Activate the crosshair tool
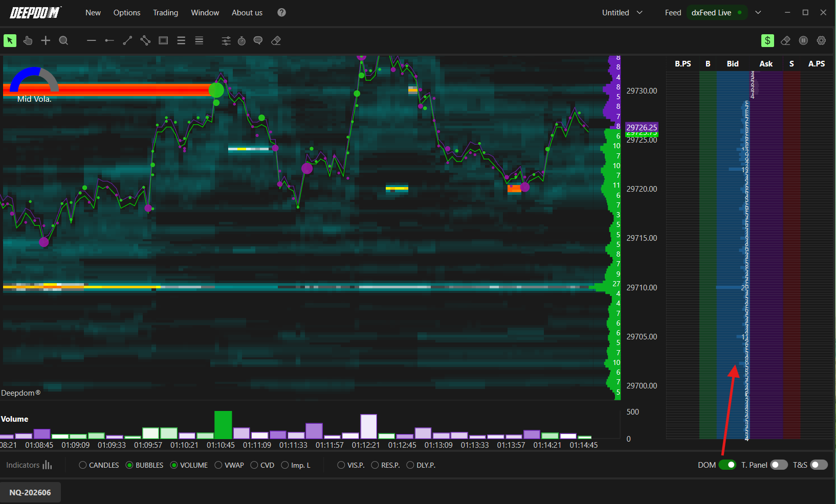Screen dimensions: 836x504 46,40
